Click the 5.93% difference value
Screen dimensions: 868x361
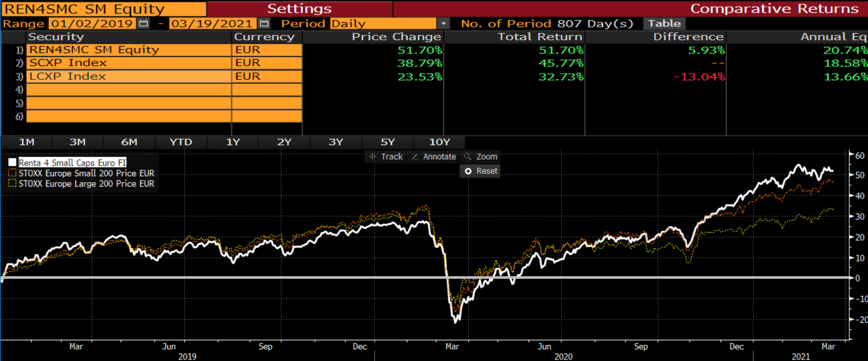click(706, 50)
